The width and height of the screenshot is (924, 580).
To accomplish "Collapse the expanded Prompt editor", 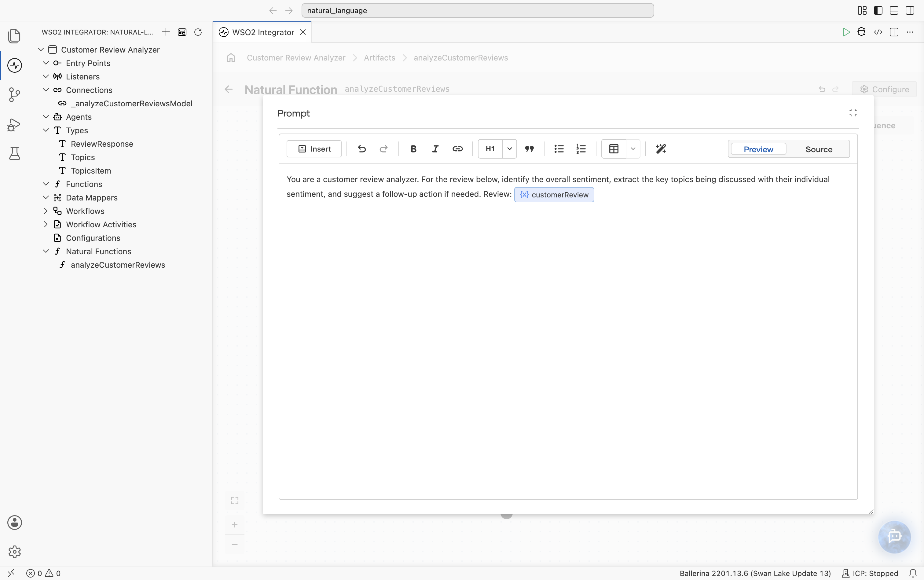I will click(853, 113).
